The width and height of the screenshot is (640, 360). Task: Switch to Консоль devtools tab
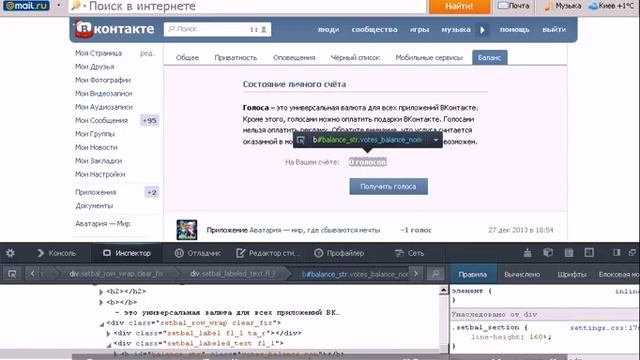point(57,253)
